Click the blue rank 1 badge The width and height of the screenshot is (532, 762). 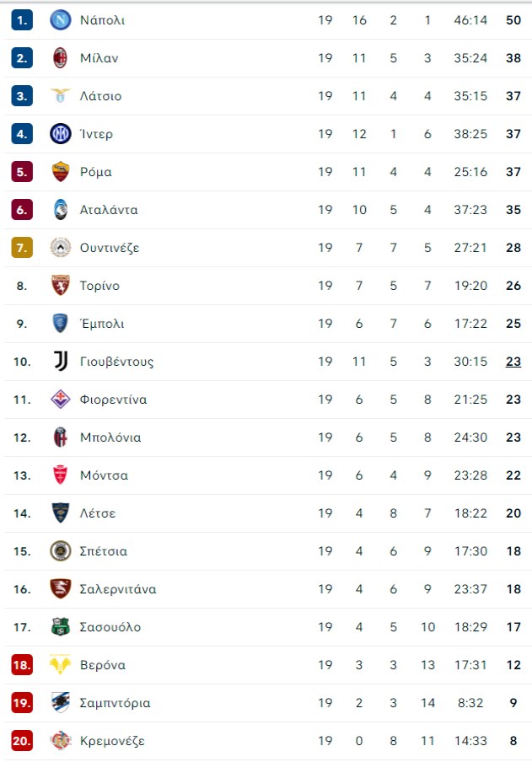pos(22,20)
